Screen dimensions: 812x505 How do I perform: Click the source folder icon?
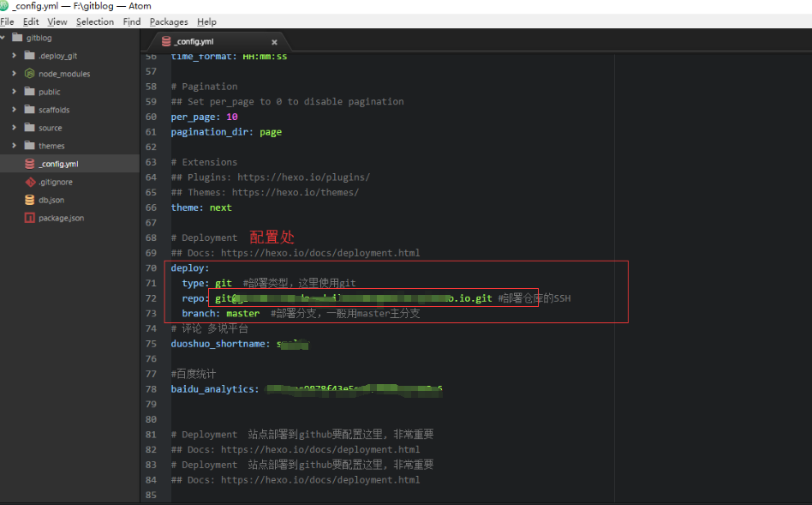[x=29, y=128]
